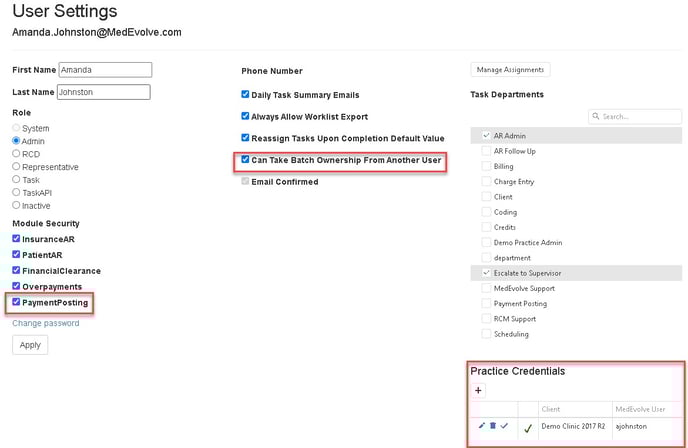Disable Daily Task Summary Emails
This screenshot has height=448, width=688.
coord(246,94)
